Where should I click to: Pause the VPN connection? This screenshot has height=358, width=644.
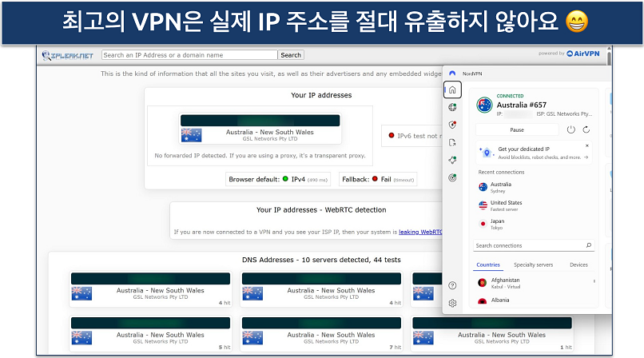[x=517, y=129]
